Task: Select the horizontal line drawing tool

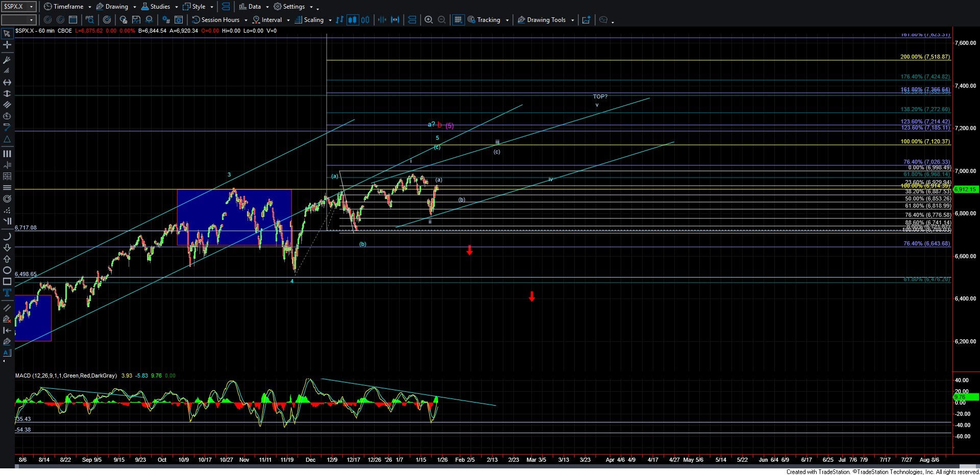Action: coord(7,188)
